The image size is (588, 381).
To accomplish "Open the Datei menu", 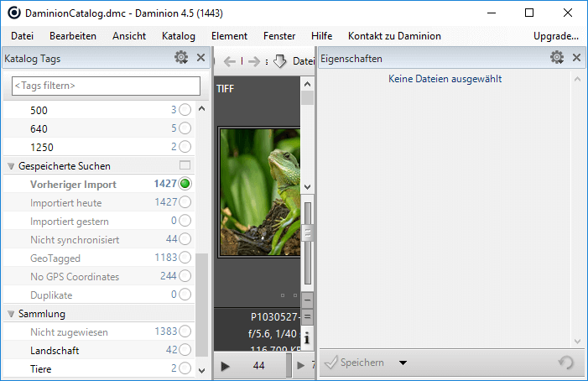I will click(x=22, y=36).
